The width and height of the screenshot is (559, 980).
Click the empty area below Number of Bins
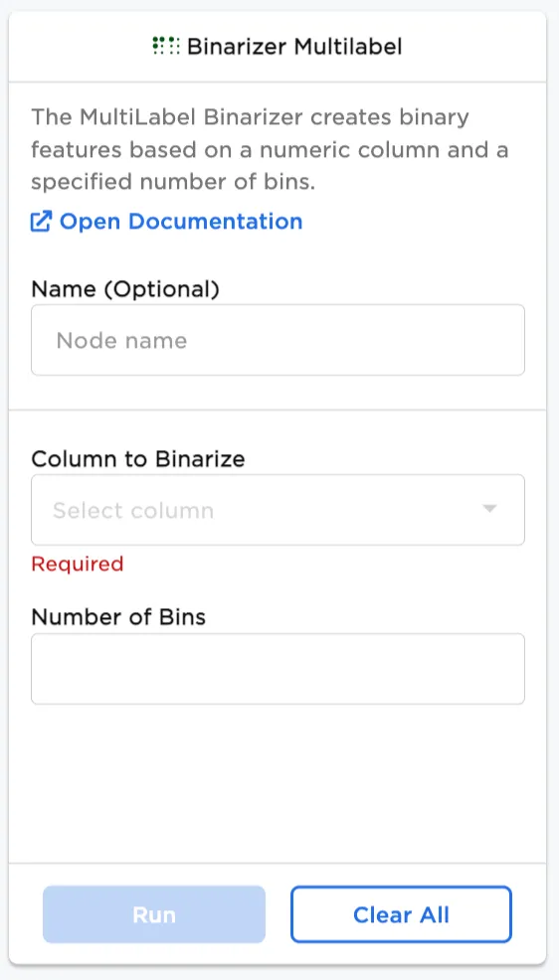pyautogui.click(x=278, y=783)
